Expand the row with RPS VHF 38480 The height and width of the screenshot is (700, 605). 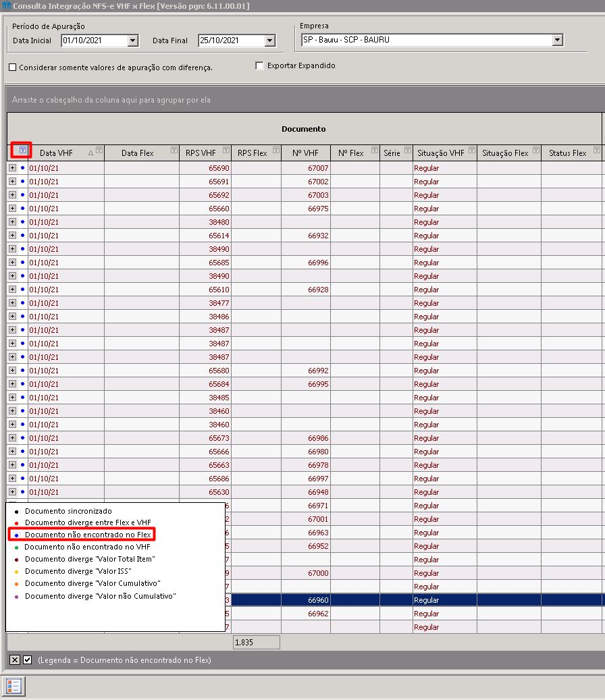[13, 221]
